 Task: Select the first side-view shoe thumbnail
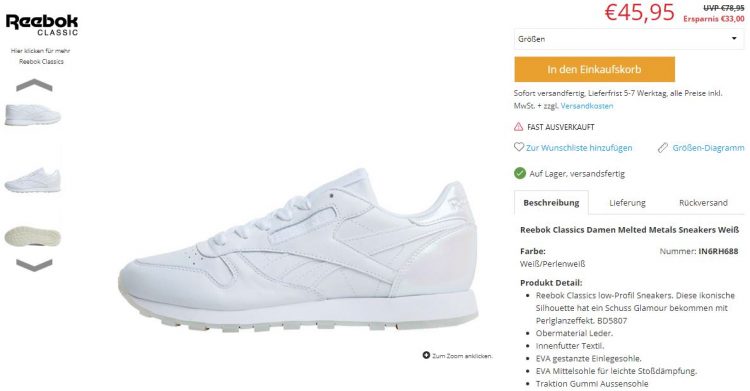pos(33,115)
